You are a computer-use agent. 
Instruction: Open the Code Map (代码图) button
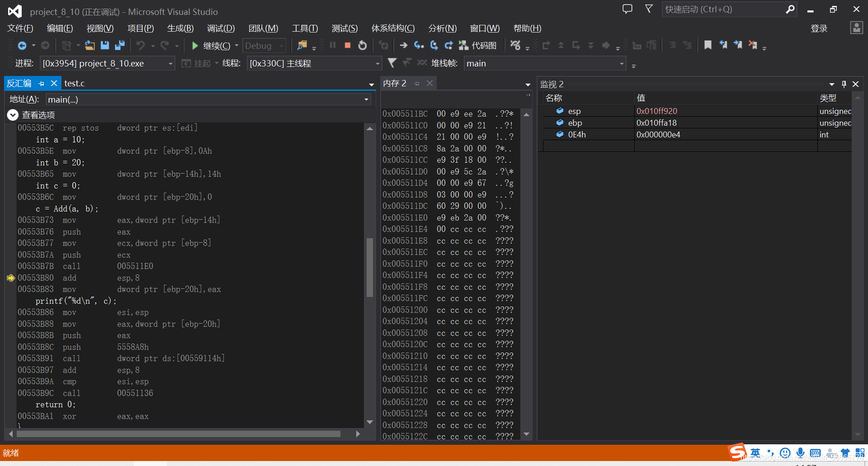click(478, 46)
